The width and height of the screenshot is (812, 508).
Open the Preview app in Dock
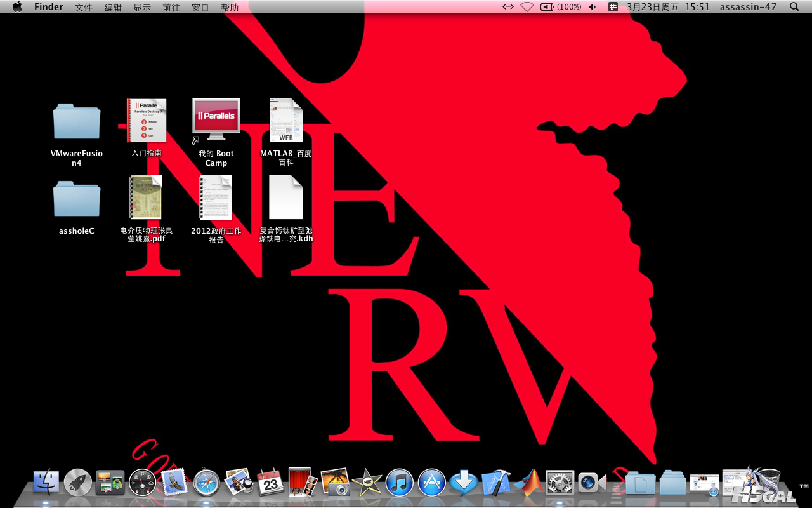coord(239,483)
